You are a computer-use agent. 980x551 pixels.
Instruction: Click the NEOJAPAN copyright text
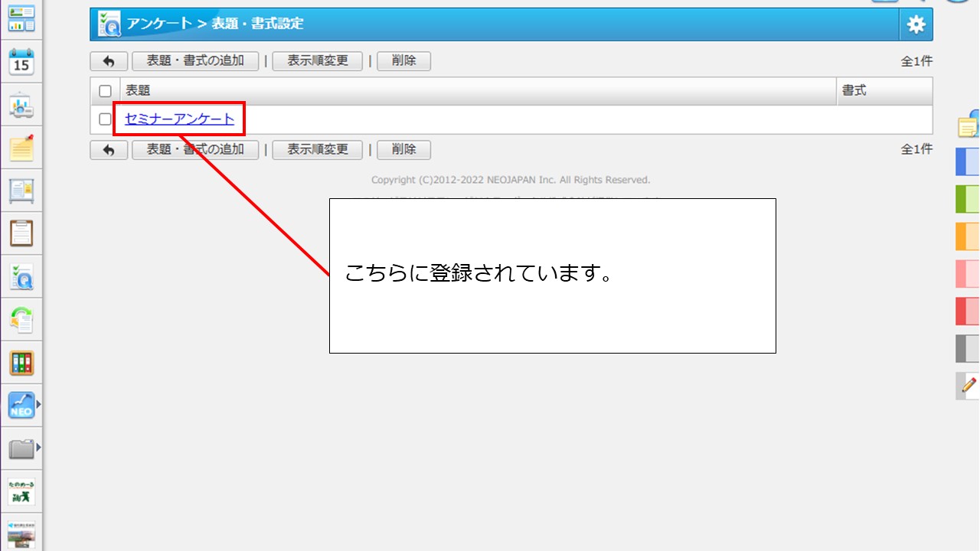(x=511, y=181)
